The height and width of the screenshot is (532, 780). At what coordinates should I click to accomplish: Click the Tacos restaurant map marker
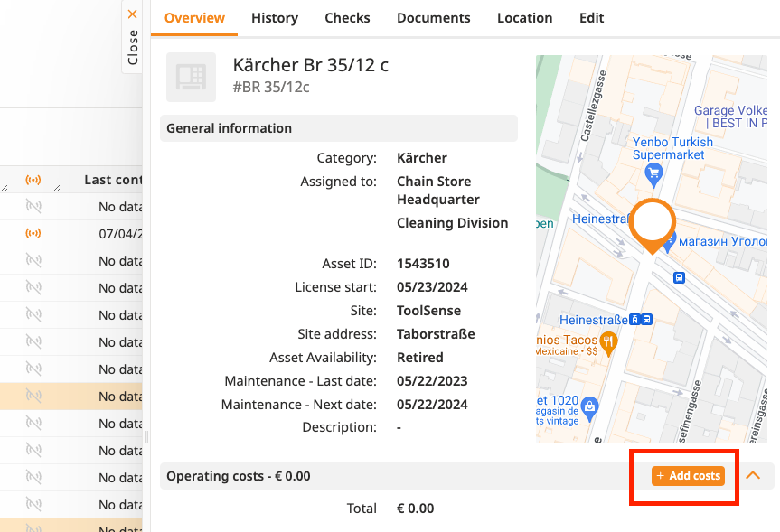(608, 344)
